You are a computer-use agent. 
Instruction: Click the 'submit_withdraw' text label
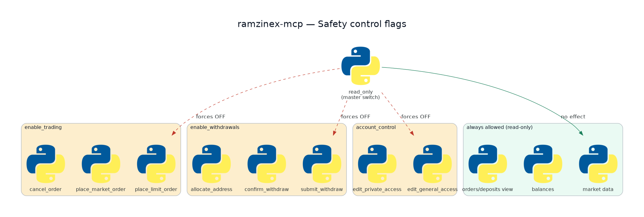coord(322,190)
